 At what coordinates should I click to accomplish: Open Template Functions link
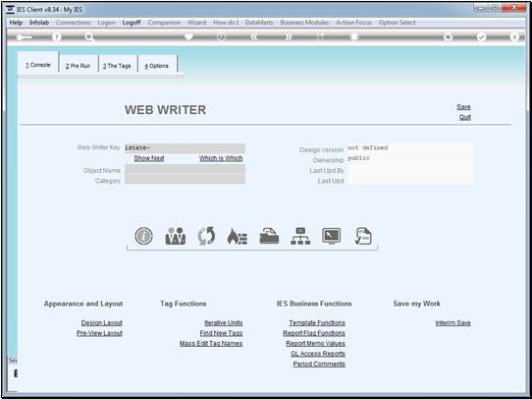point(317,323)
